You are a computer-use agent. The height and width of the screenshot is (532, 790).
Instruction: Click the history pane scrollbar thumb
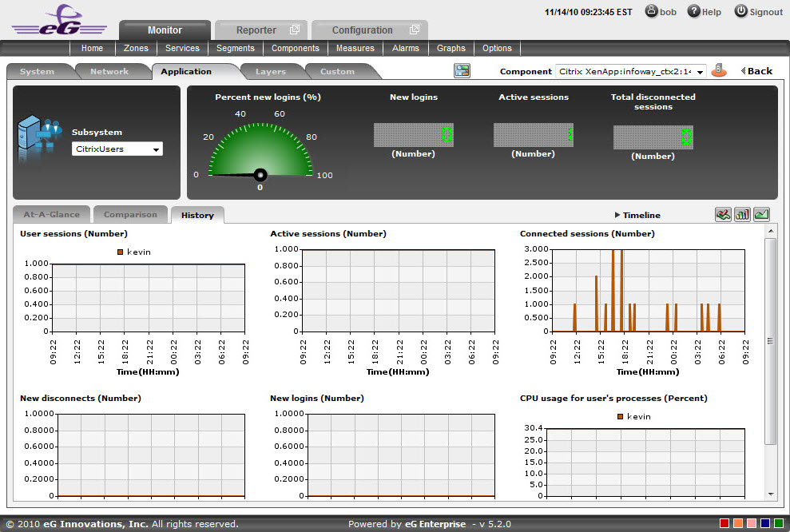pos(770,341)
